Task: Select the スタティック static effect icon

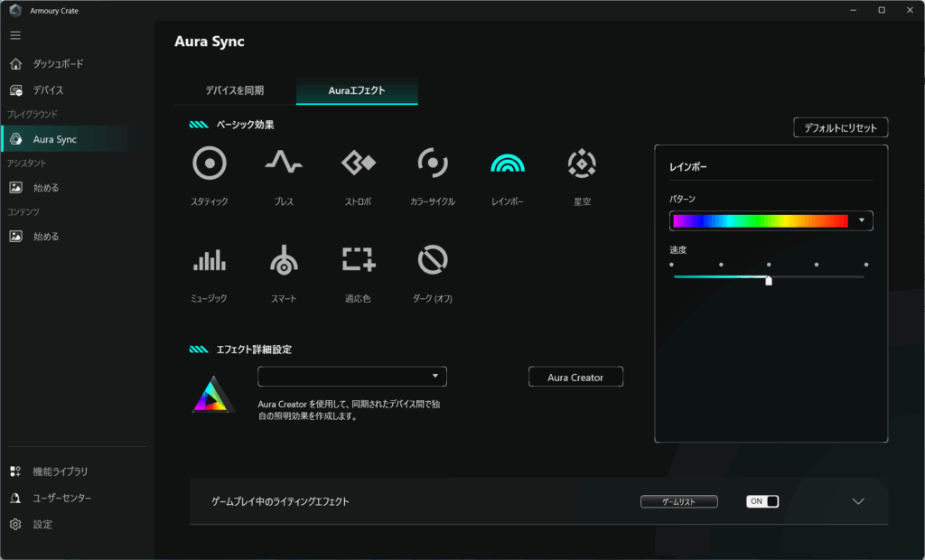Action: (x=210, y=163)
